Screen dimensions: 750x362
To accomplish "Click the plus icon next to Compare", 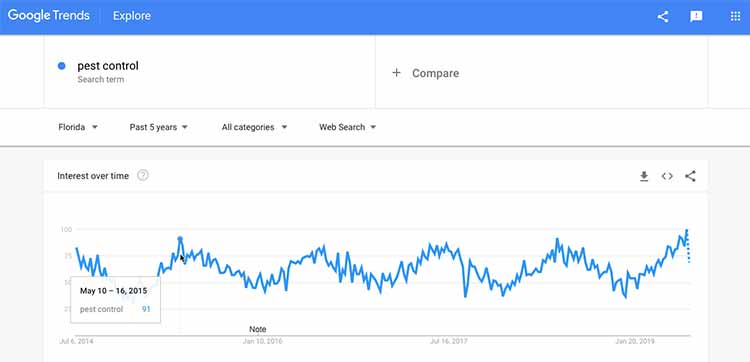I will (x=396, y=73).
